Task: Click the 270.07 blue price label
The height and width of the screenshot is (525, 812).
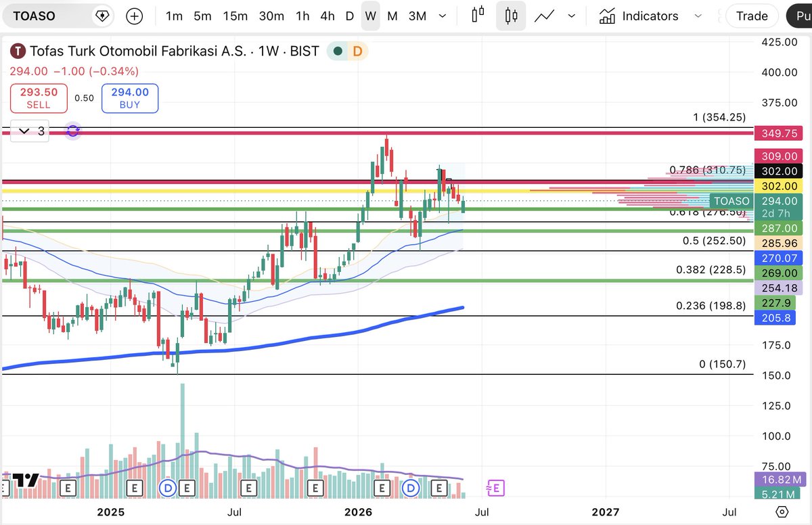Action: (778, 258)
